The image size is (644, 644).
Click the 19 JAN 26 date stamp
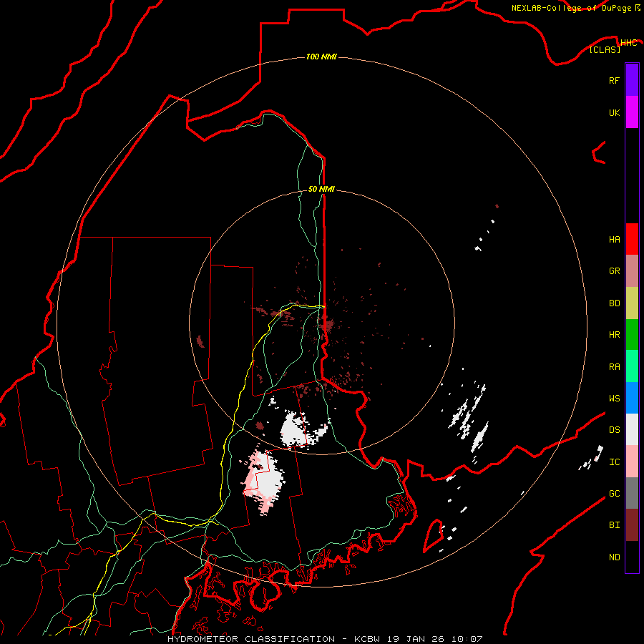(415, 639)
